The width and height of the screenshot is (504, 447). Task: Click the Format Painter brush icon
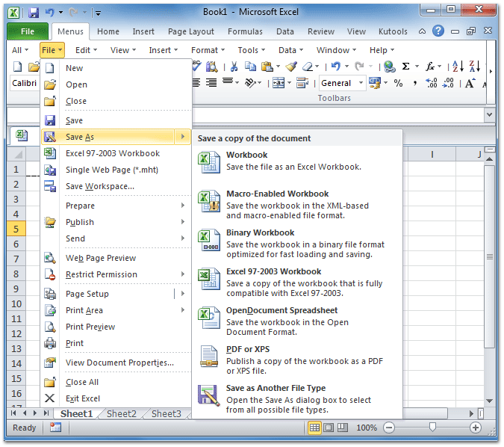tap(290, 67)
